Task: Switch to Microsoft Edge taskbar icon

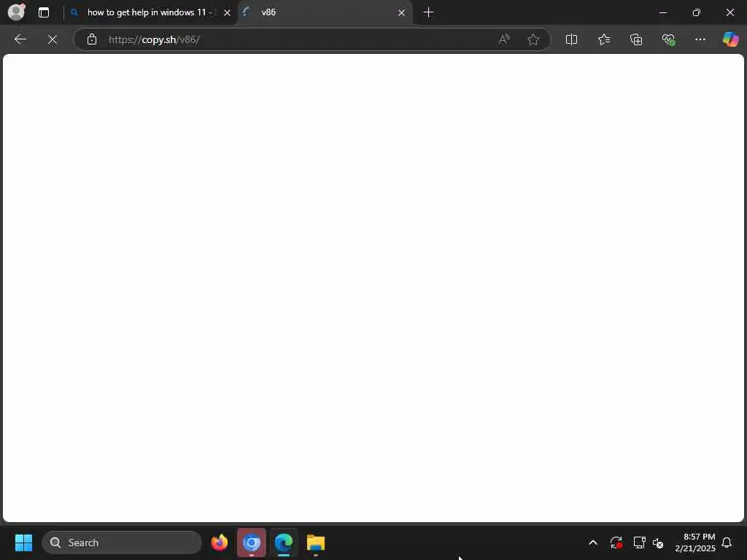Action: (x=284, y=542)
